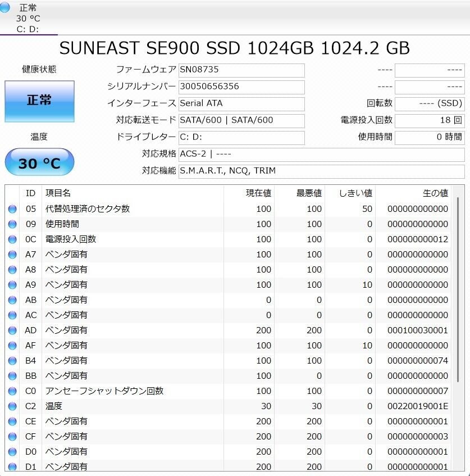Select the C: D: drive tab
This screenshot has width=470, height=476.
coord(28,29)
